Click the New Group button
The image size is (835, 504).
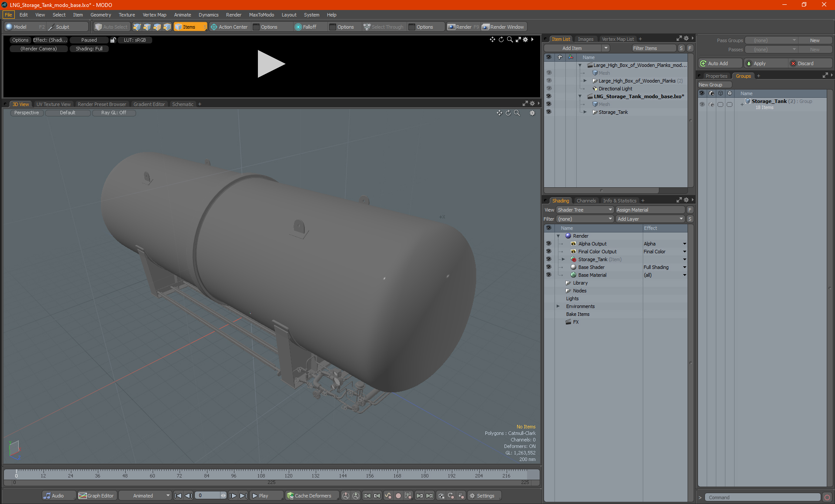coord(714,85)
